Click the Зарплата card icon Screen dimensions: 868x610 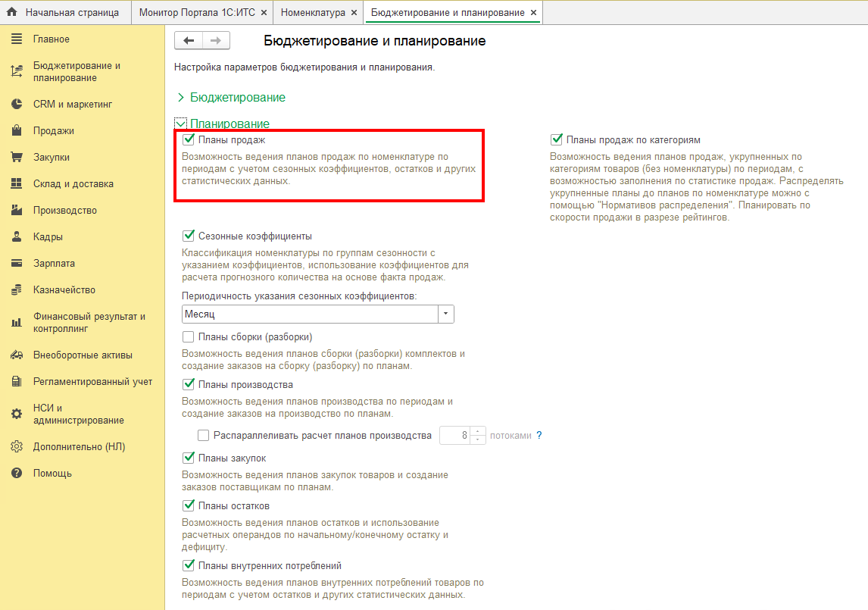(17, 263)
